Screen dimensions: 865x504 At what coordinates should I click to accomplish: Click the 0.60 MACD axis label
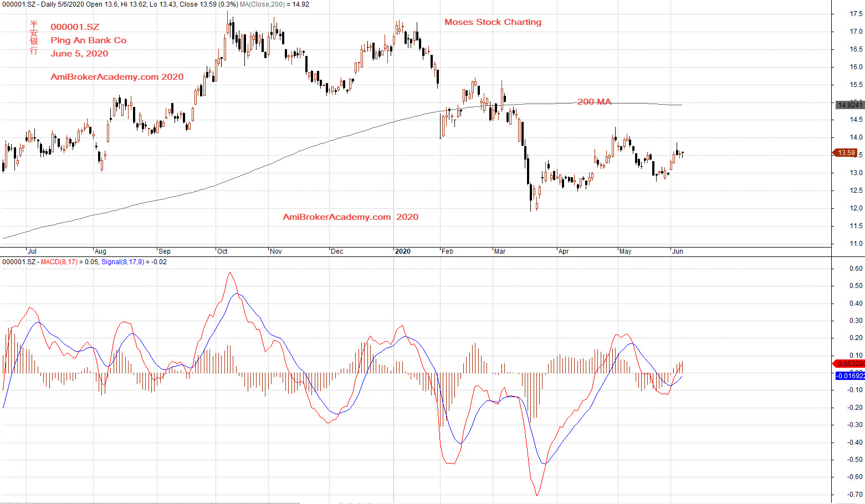click(856, 269)
